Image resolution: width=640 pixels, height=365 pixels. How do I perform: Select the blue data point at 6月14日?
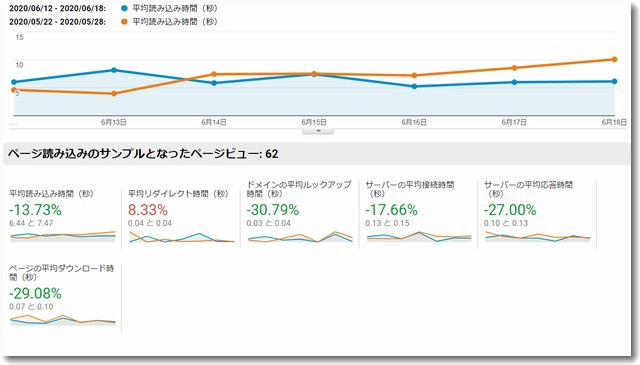214,83
